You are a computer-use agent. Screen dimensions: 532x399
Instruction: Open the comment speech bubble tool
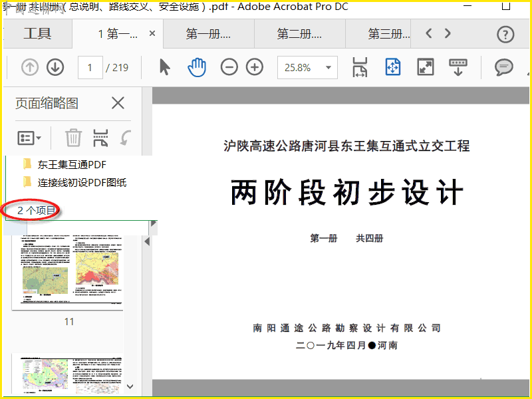[504, 67]
